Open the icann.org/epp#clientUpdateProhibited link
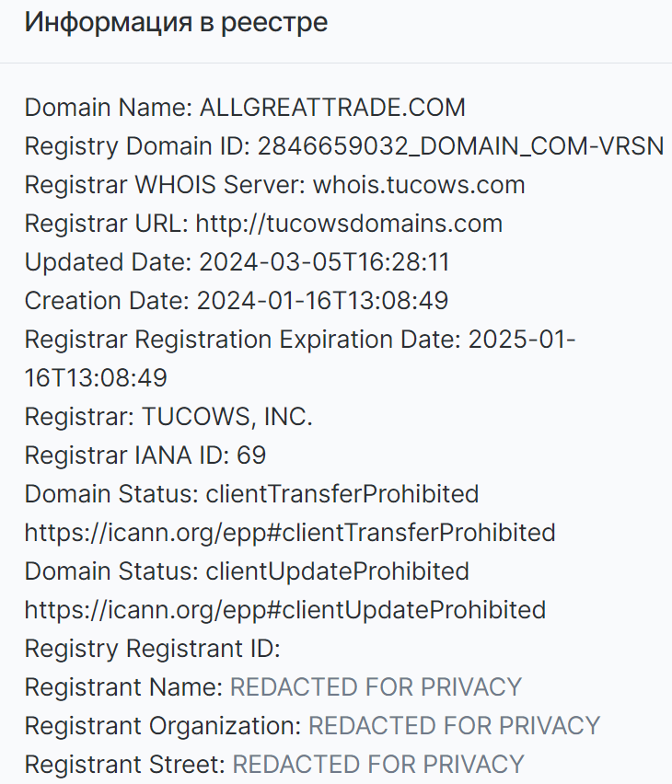The image size is (672, 784). coord(285,609)
